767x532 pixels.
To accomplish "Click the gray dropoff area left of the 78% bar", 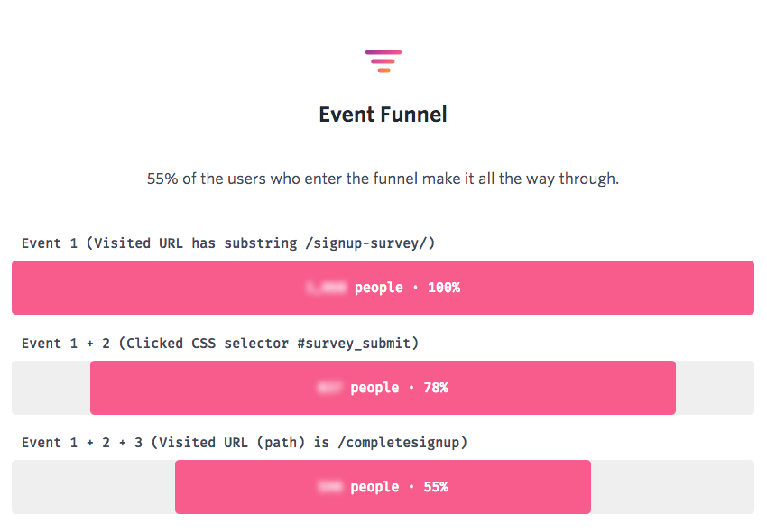I will coord(51,388).
